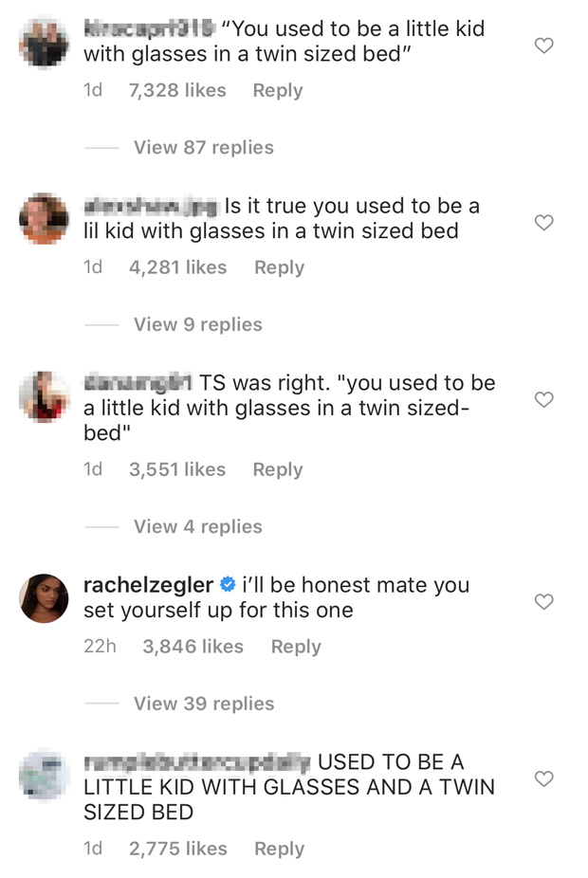This screenshot has height=878, width=588.
Task: Expand View 39 replies under rachelzegler
Action: (x=203, y=704)
